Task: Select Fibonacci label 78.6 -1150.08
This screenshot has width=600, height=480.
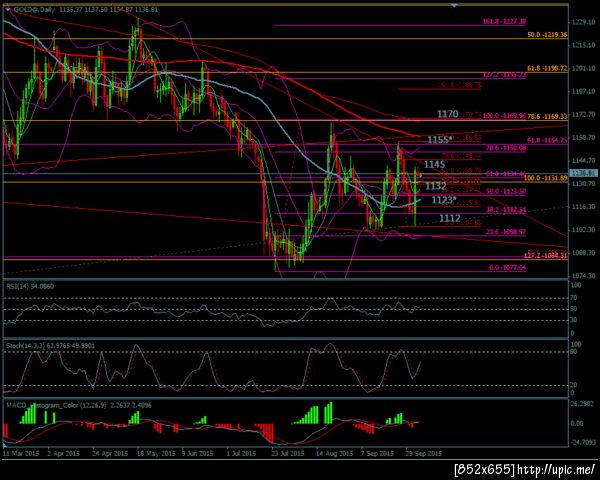Action: [x=506, y=148]
